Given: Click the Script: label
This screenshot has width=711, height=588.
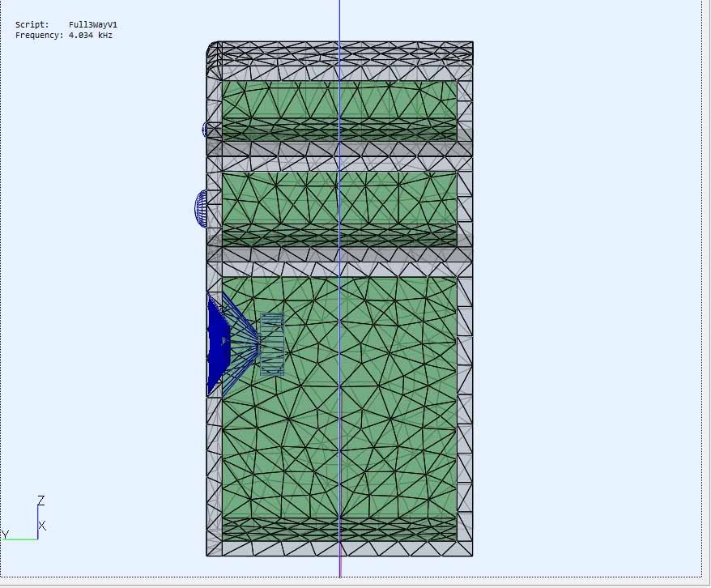Looking at the screenshot, I should [x=32, y=24].
